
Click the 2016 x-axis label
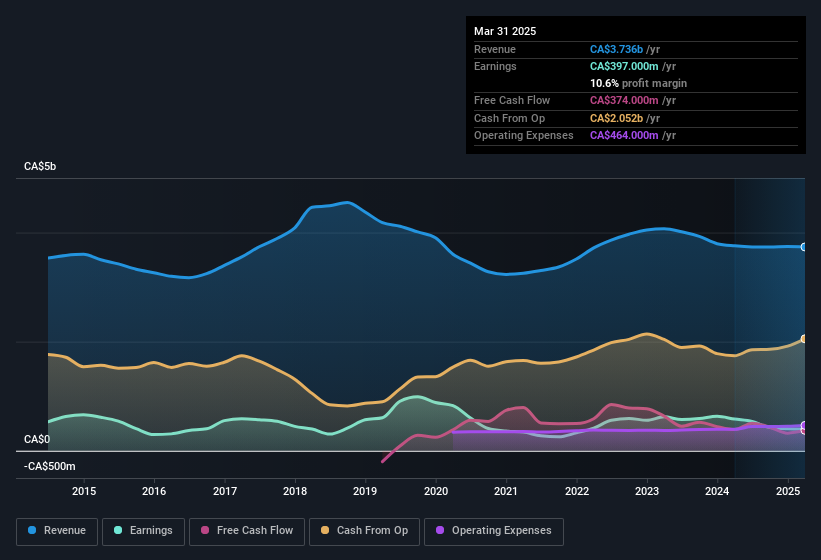click(x=154, y=491)
